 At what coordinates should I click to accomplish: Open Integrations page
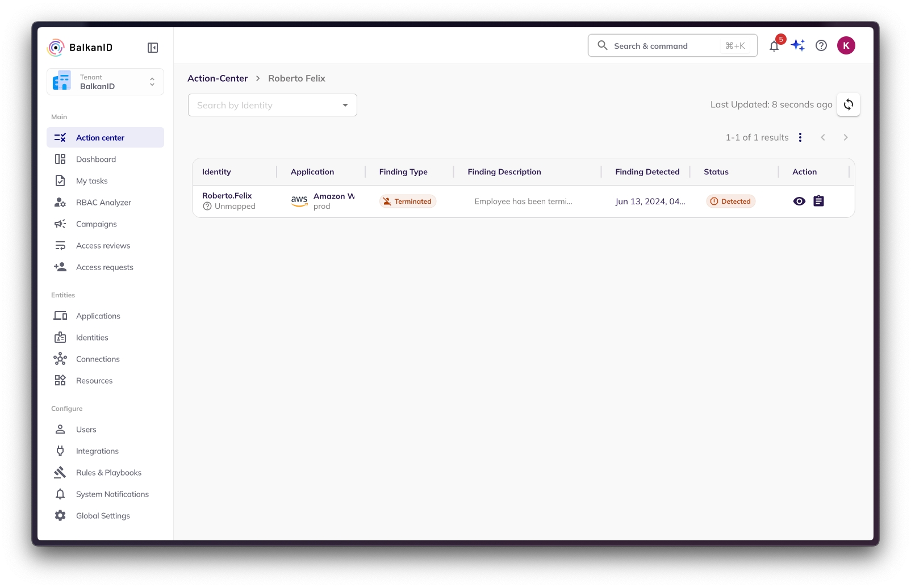click(x=105, y=451)
